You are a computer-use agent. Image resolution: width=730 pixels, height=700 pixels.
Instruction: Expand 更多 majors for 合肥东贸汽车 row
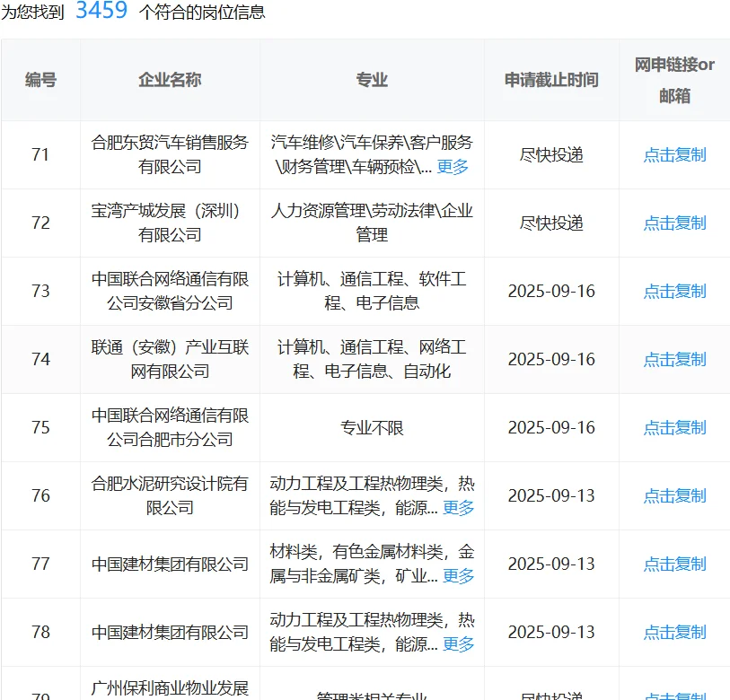453,167
